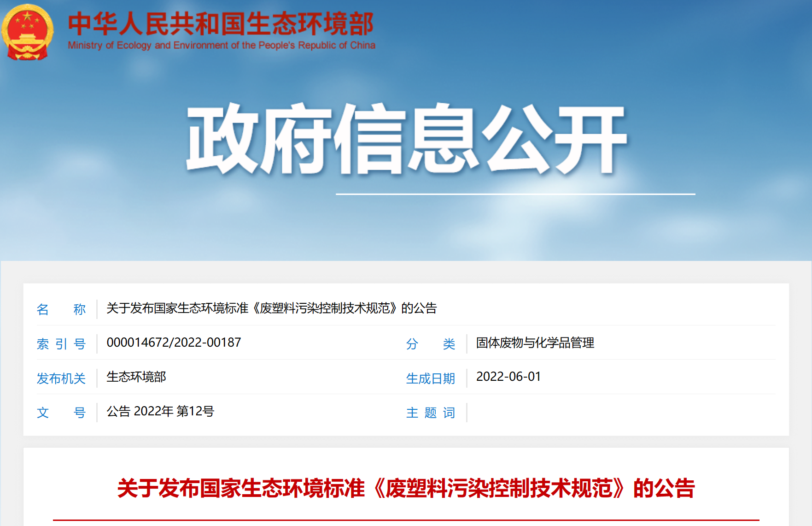Click the 文号 label
Image resolution: width=812 pixels, height=526 pixels.
click(x=61, y=412)
